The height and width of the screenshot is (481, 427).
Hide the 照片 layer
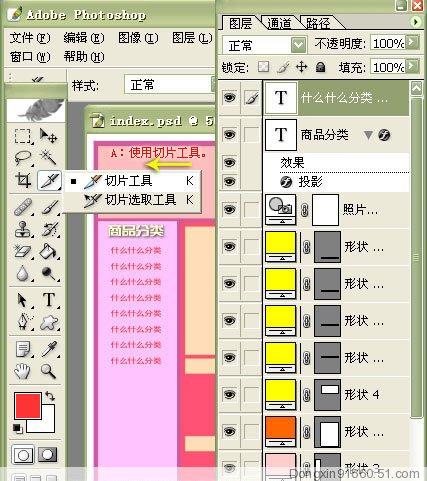(x=230, y=210)
